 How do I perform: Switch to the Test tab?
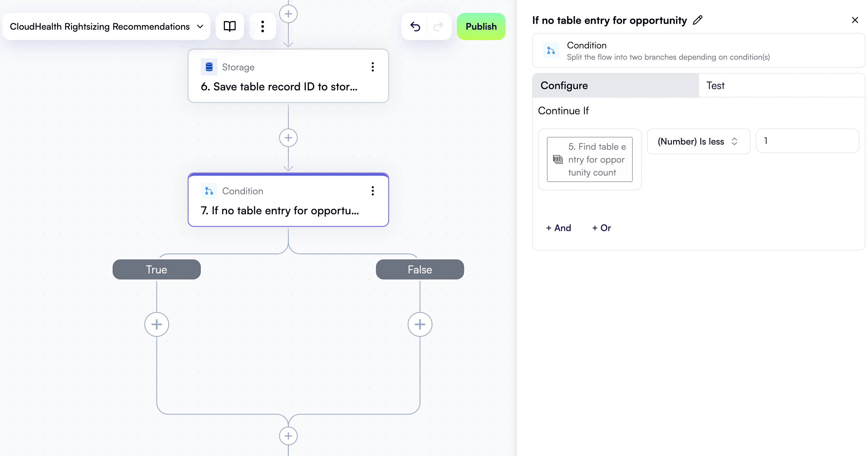(715, 86)
